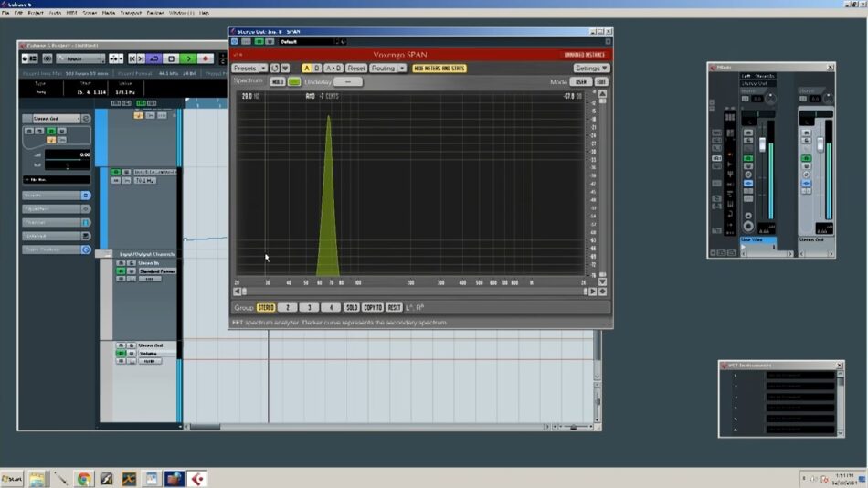Open the Stereo Out track selector in Inspector

(x=56, y=119)
